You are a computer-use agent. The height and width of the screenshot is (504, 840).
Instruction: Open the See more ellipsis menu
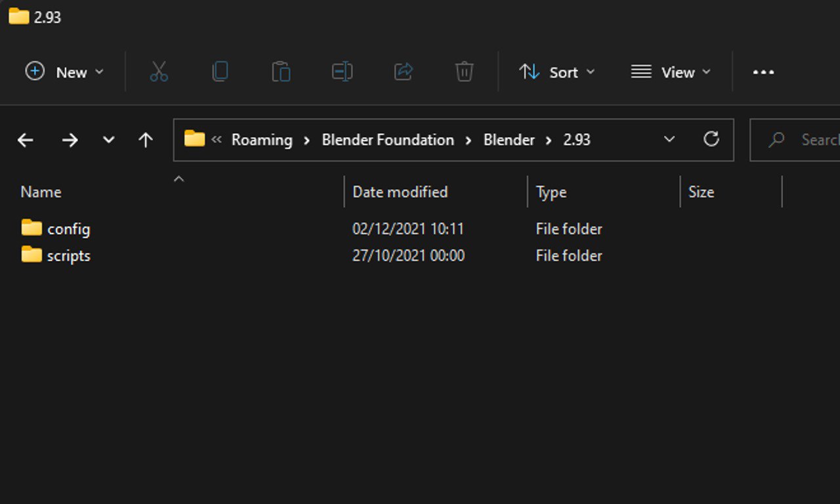point(763,72)
